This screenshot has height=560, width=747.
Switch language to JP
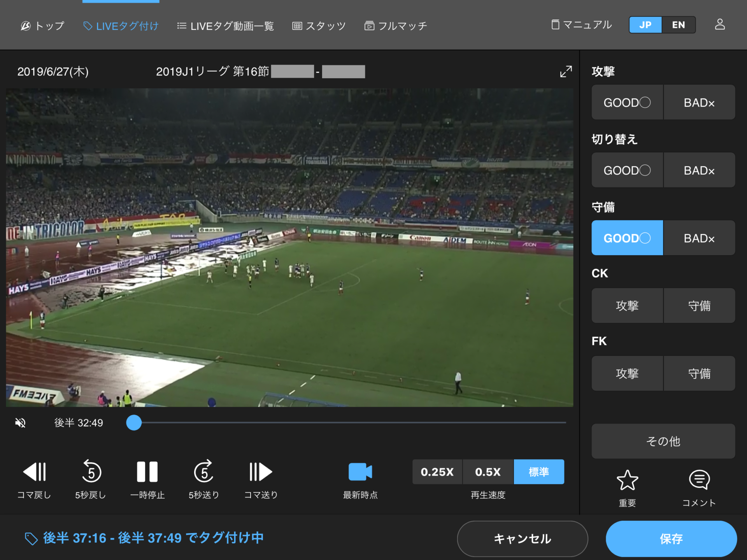pos(645,25)
